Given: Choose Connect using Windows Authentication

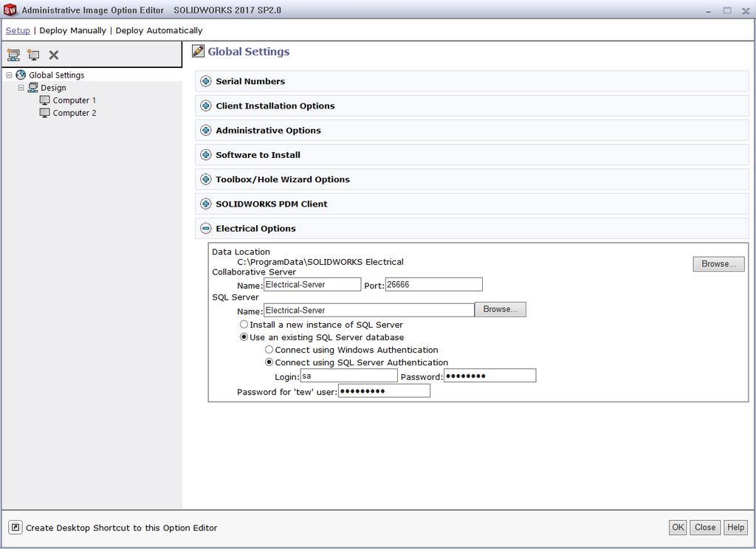Looking at the screenshot, I should click(269, 350).
